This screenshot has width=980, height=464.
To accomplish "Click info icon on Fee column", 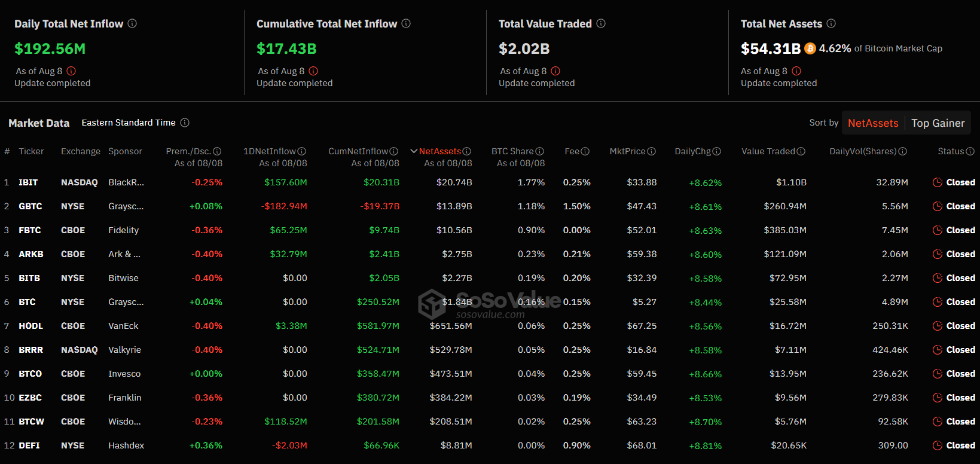I will 585,151.
